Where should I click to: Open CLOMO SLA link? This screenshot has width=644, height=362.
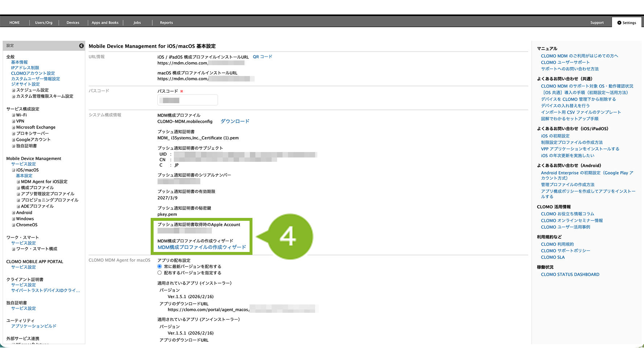[x=553, y=258]
